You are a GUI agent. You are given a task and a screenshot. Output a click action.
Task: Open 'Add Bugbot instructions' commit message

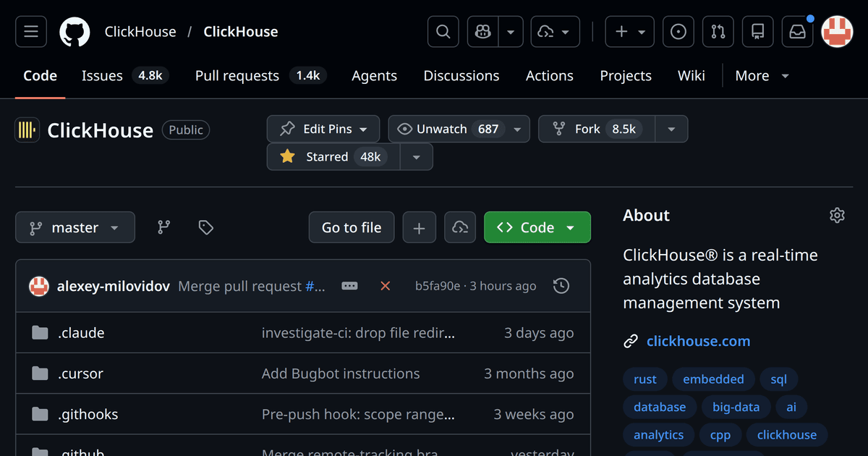[x=341, y=373]
